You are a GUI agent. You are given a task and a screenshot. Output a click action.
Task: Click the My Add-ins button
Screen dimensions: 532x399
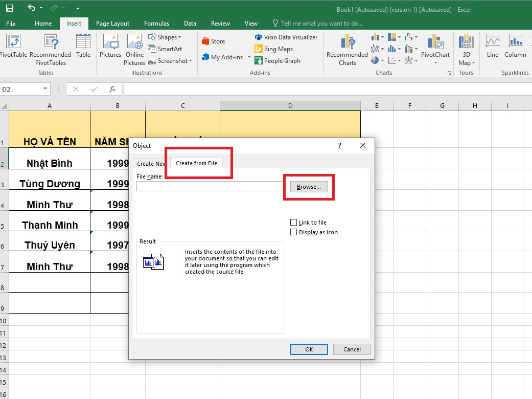point(223,57)
